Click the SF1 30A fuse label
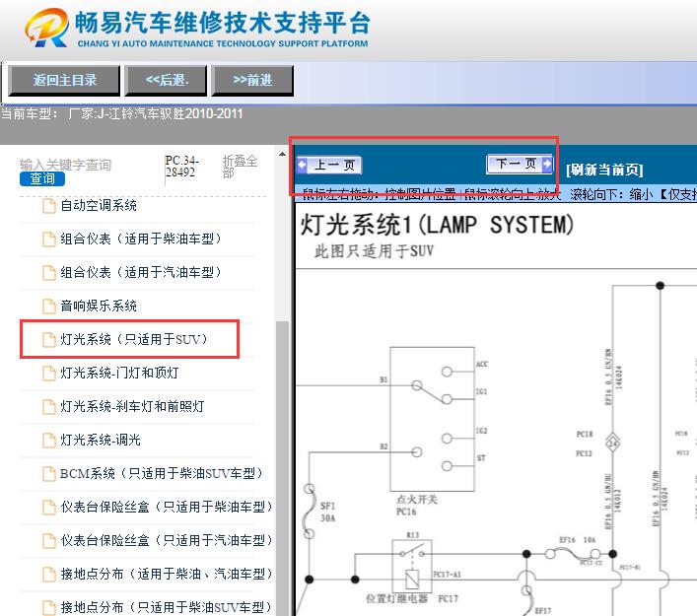This screenshot has height=616, width=697. [327, 512]
